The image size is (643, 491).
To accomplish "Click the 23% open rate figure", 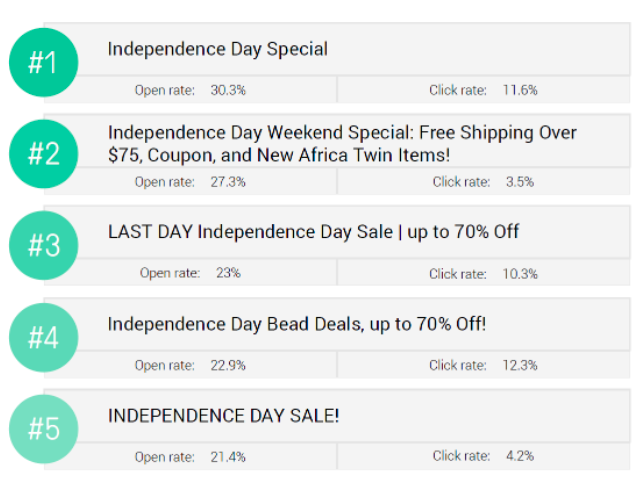I will point(228,273).
